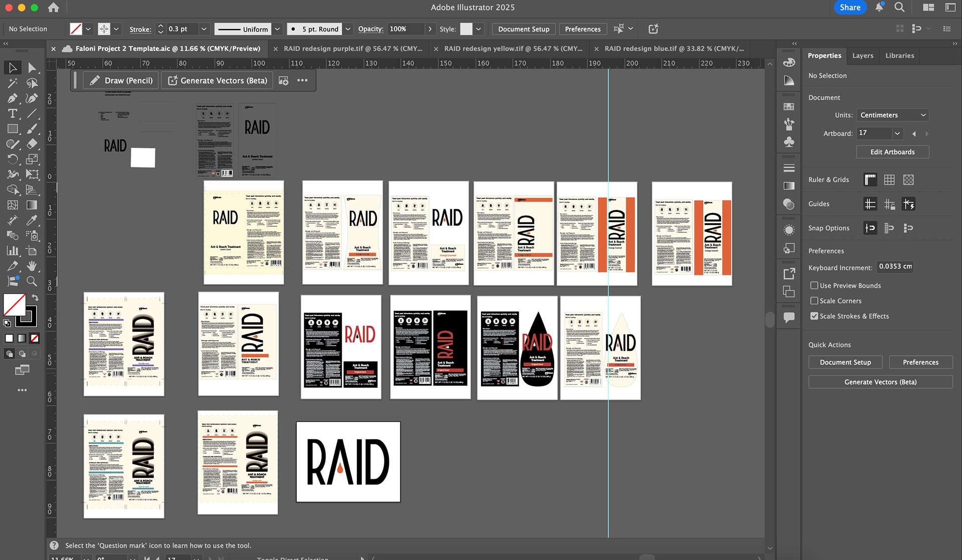Open Uniform stroke profile dropdown
Image resolution: width=962 pixels, height=560 pixels.
tap(277, 29)
